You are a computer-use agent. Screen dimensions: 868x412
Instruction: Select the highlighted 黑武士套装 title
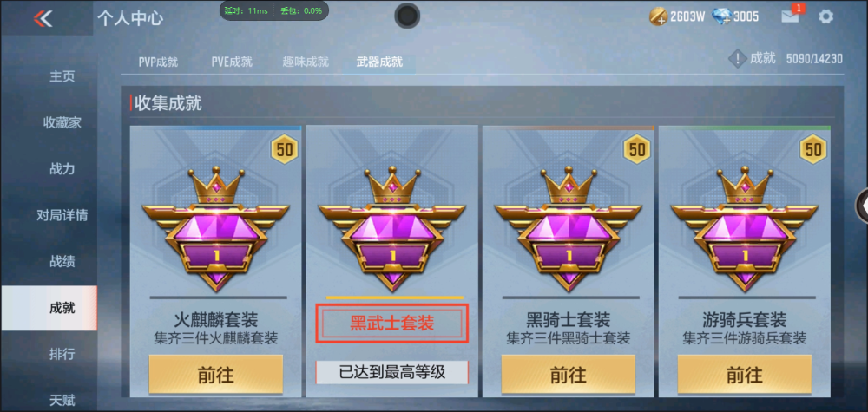pos(392,324)
